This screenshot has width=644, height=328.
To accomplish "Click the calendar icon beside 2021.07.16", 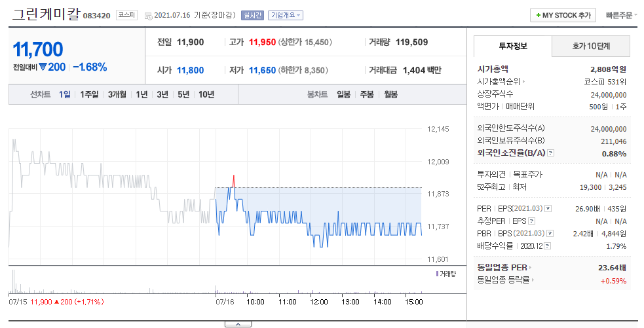I will click(x=148, y=16).
